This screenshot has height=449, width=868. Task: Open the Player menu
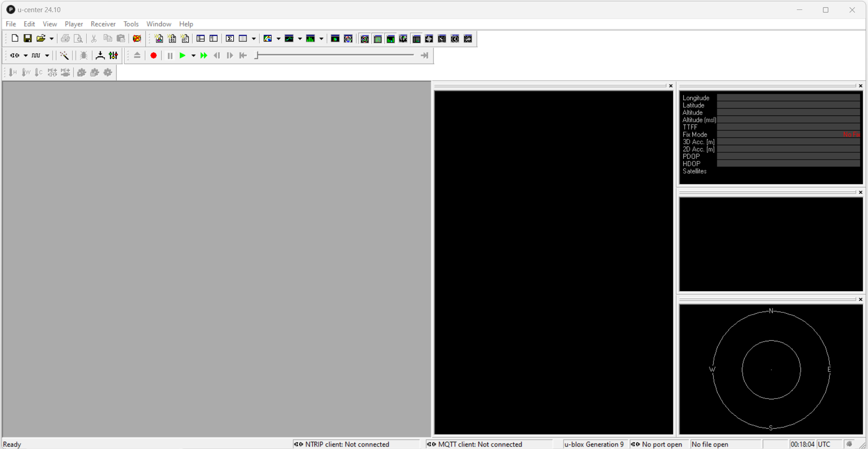(x=74, y=24)
